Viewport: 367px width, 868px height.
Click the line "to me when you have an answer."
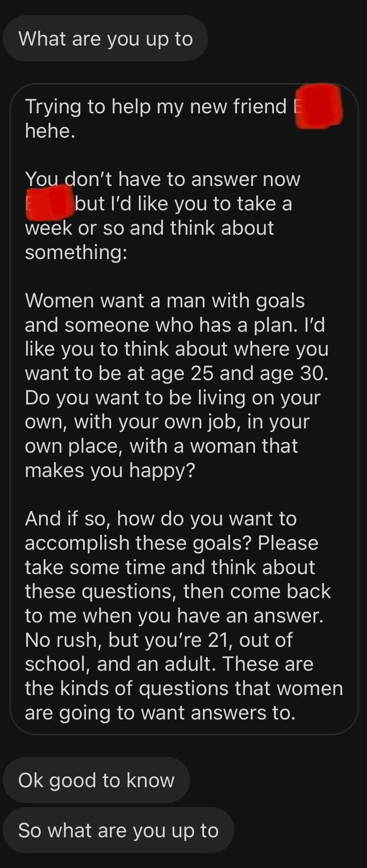174,616
